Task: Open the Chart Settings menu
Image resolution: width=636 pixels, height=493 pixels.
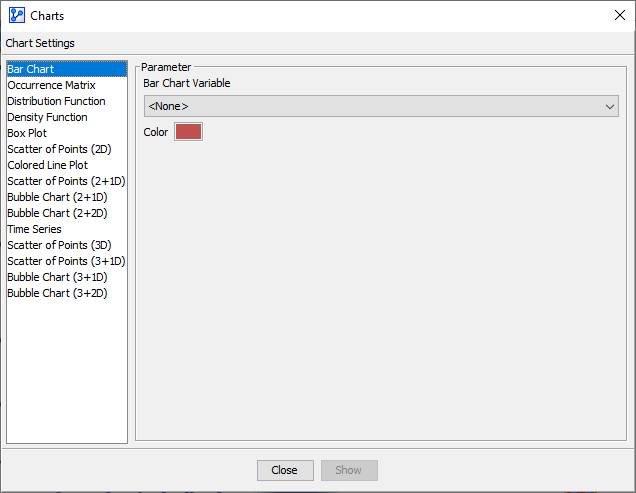Action: click(x=40, y=43)
